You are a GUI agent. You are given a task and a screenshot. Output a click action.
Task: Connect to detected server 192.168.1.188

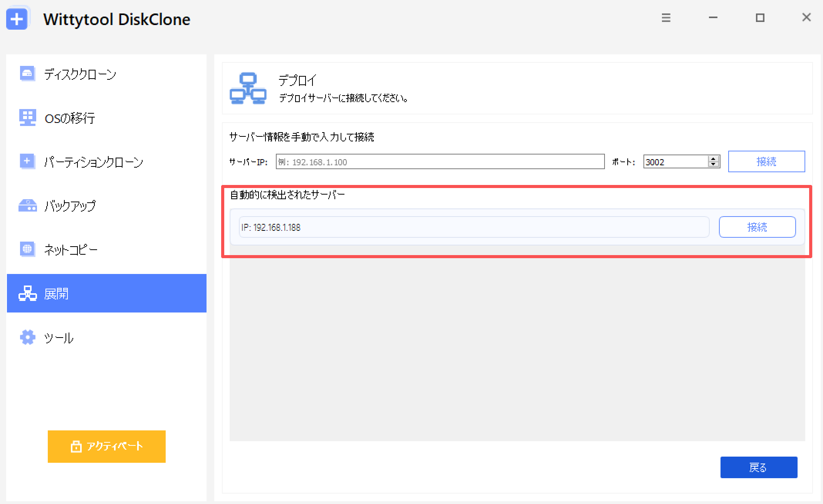tap(757, 227)
